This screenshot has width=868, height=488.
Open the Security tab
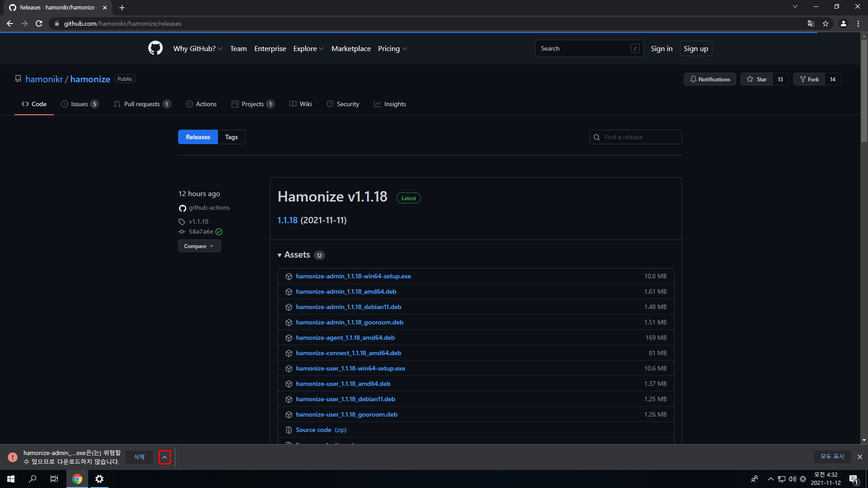pyautogui.click(x=343, y=104)
